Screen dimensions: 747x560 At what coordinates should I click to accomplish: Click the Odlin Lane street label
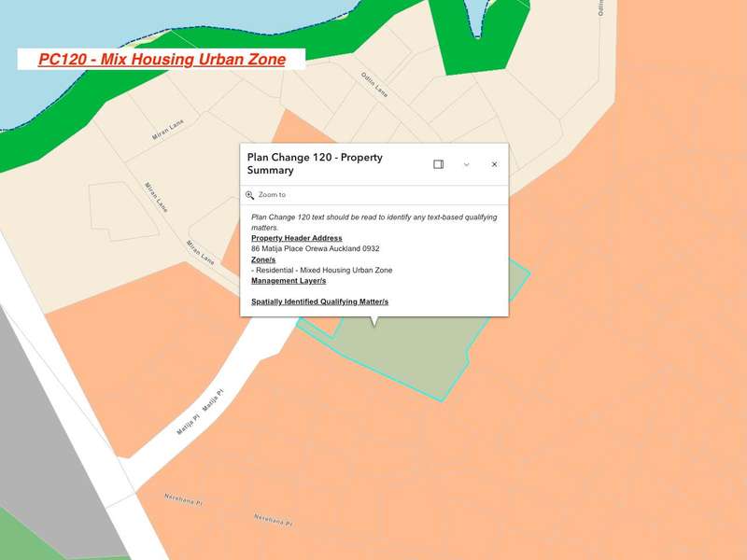click(x=373, y=86)
